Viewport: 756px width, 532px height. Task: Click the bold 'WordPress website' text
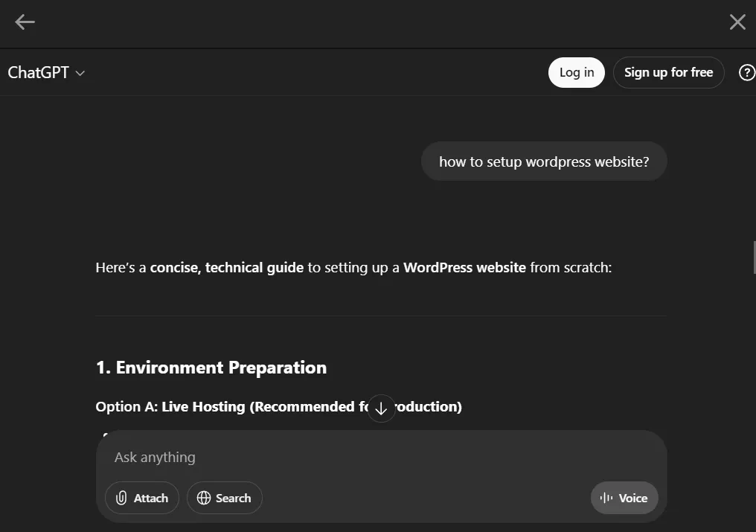tap(464, 267)
